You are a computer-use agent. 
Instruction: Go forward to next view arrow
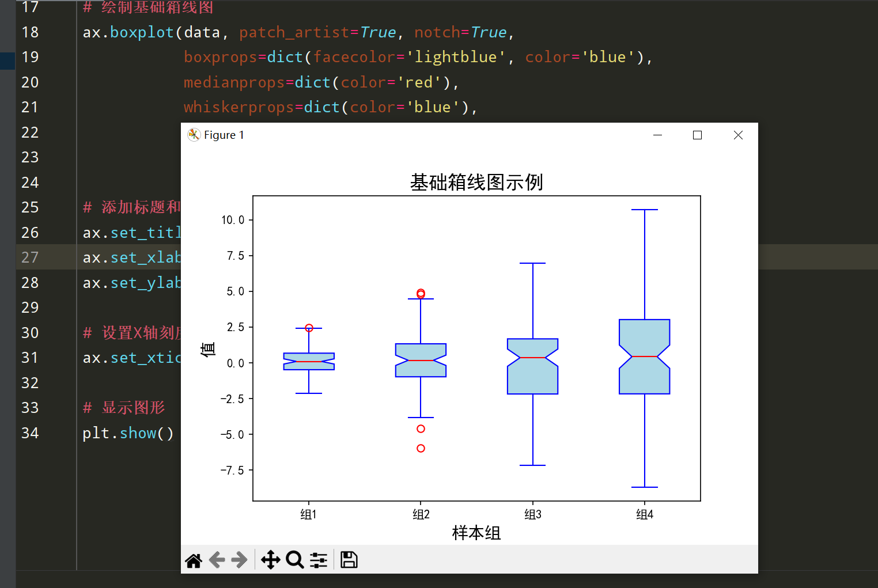[x=239, y=560]
